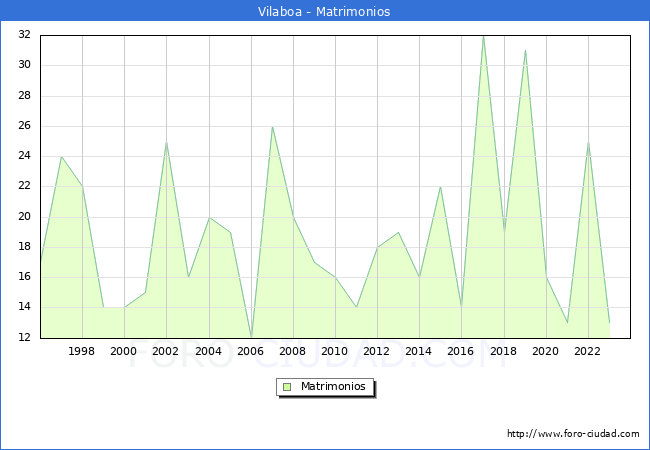Screen dimensions: 650x450
Task: Click the 2010 x-axis label
Action: coord(335,351)
